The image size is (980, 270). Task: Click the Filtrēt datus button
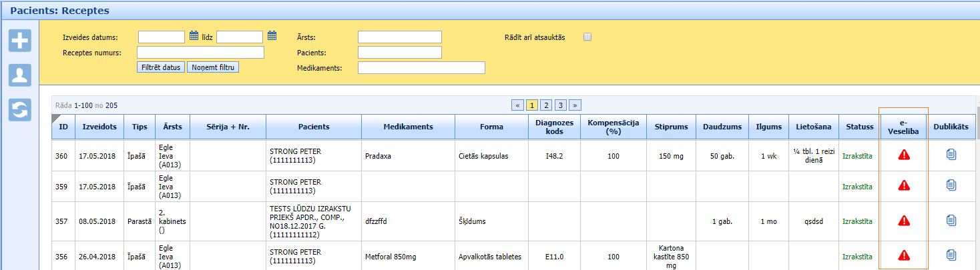point(160,67)
